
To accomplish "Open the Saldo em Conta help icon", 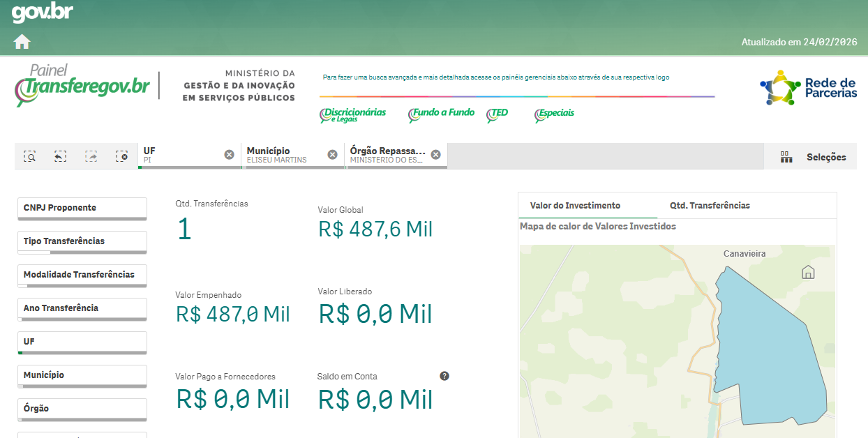I will pos(444,376).
